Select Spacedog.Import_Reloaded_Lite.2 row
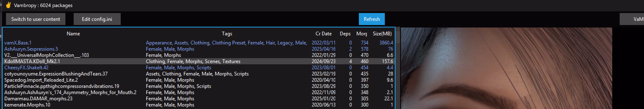644x109 pixels. (199, 80)
